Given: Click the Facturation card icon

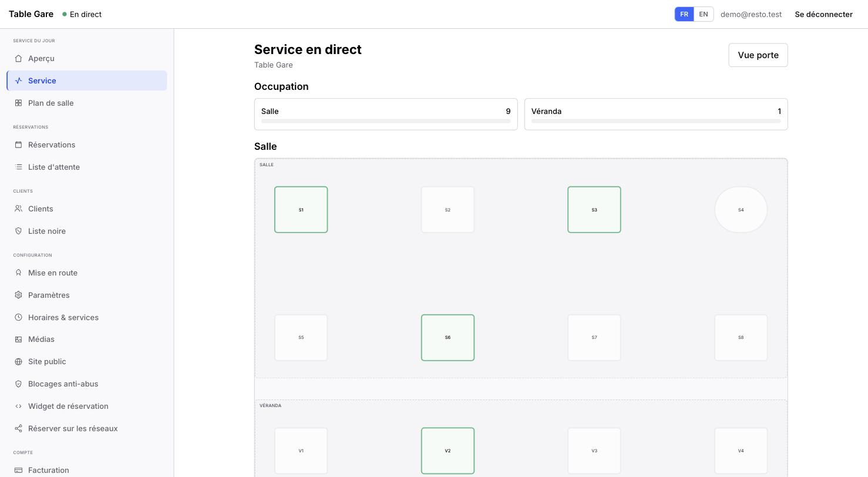Looking at the screenshot, I should coord(18,470).
